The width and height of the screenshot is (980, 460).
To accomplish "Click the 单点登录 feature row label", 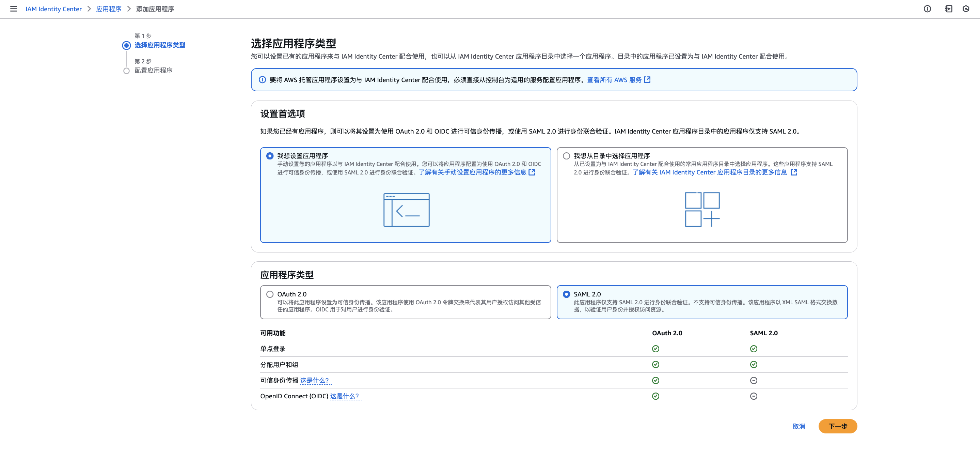I will 273,349.
